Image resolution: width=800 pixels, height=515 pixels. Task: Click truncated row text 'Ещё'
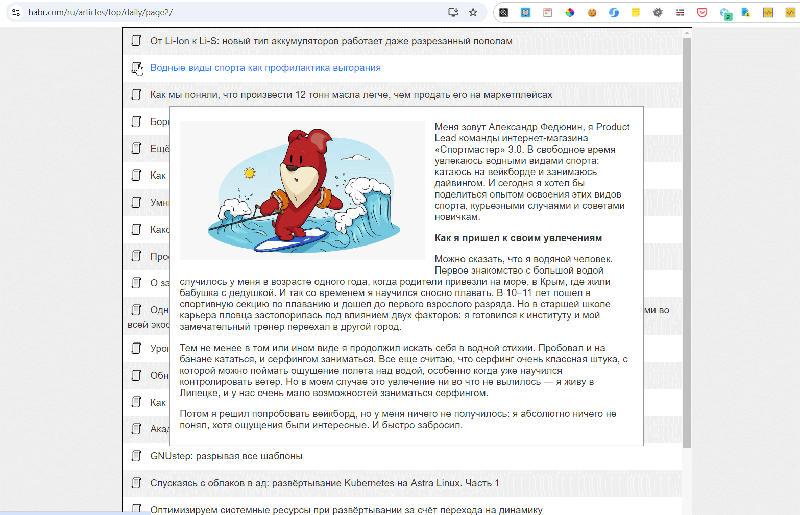pyautogui.click(x=159, y=149)
